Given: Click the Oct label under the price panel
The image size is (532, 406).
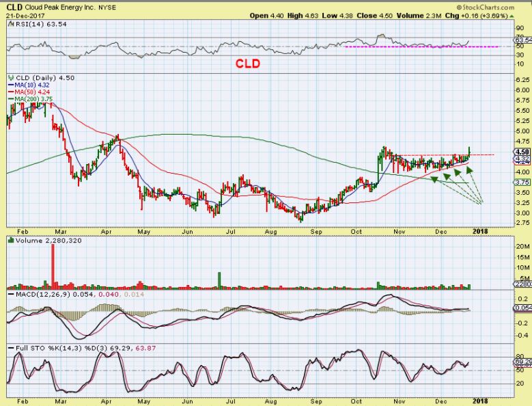Looking at the screenshot, I should click(356, 232).
